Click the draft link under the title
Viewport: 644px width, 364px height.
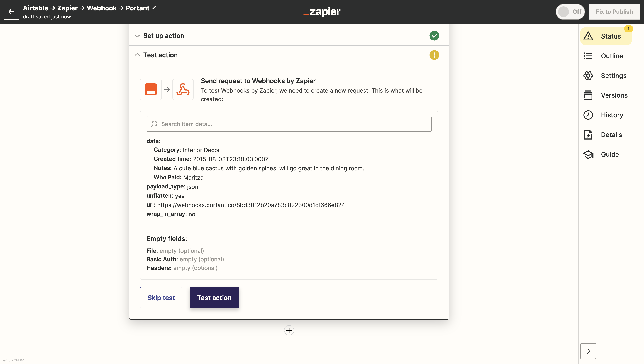pos(28,17)
